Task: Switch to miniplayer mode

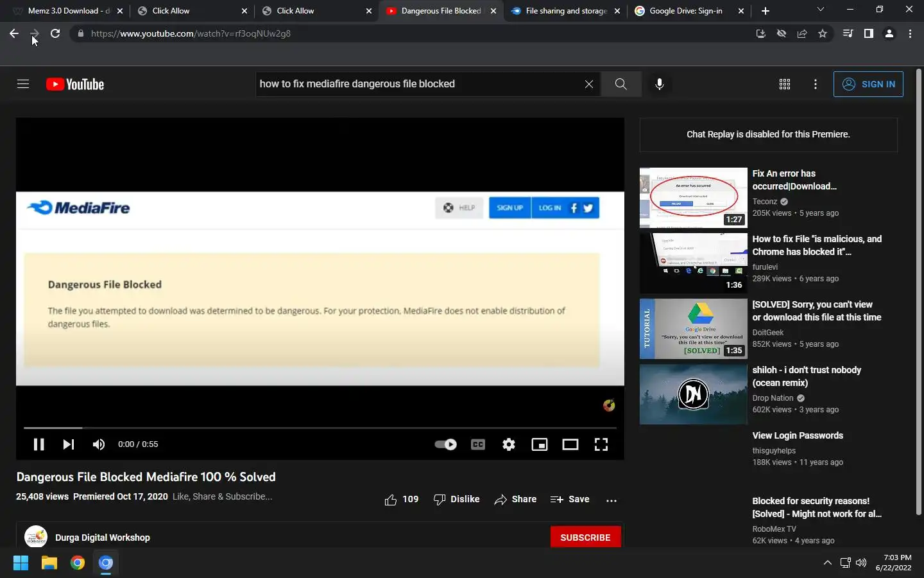Action: 540,444
